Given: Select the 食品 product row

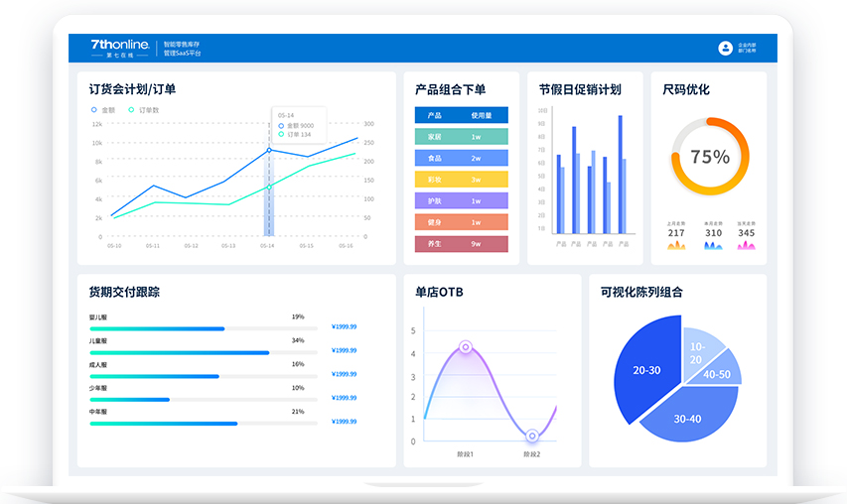Looking at the screenshot, I should (461, 158).
